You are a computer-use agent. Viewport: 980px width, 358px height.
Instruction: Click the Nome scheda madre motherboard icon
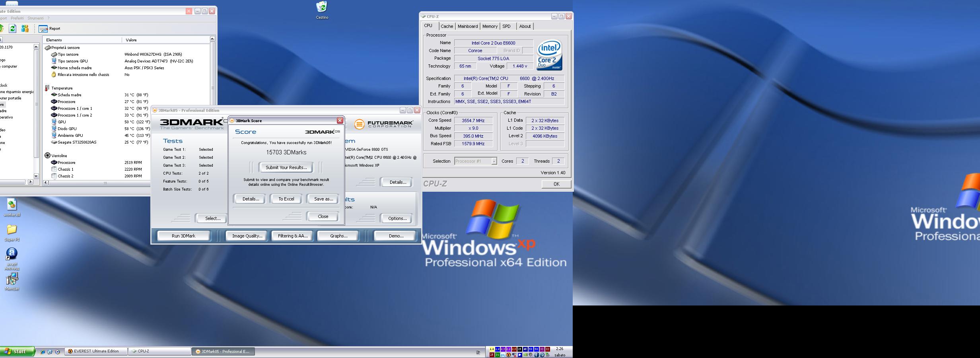pos(54,68)
